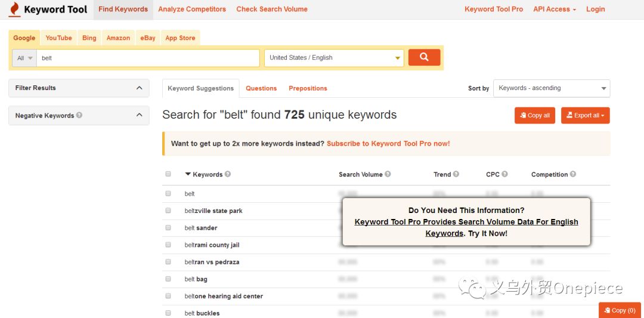Click help icon next to Competition
The image size is (644, 318).
(573, 174)
